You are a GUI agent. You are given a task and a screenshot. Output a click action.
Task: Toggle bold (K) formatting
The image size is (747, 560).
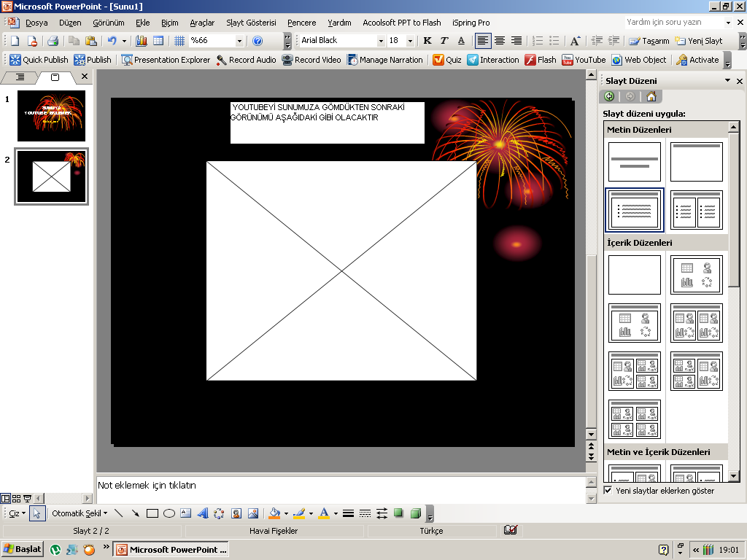[x=427, y=41]
